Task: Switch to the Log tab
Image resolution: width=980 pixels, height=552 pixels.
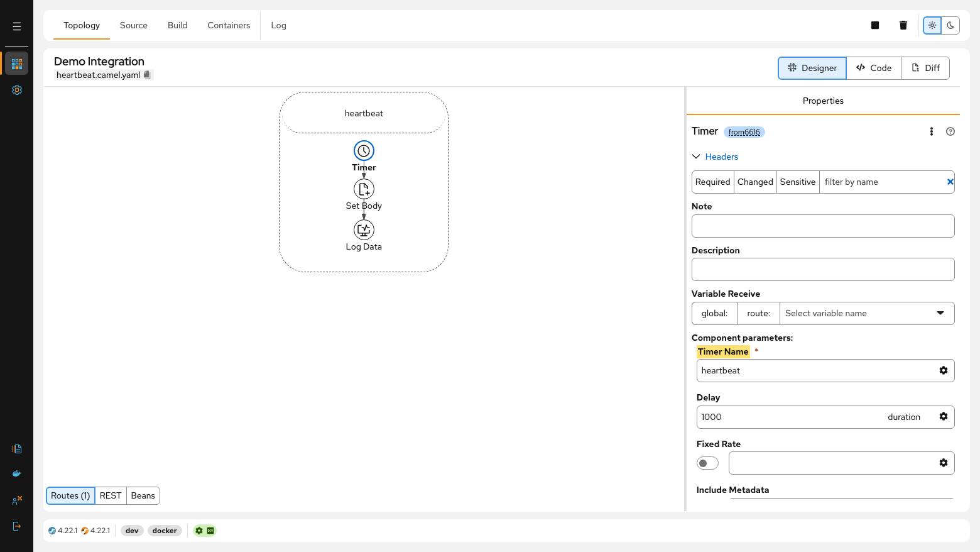Action: [x=279, y=25]
